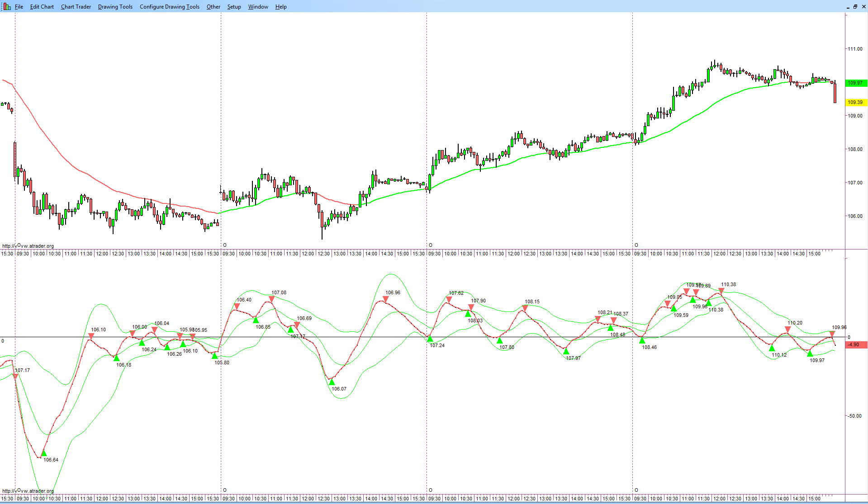This screenshot has height=504, width=868.
Task: Click the chart application icon beside File
Action: click(7, 7)
